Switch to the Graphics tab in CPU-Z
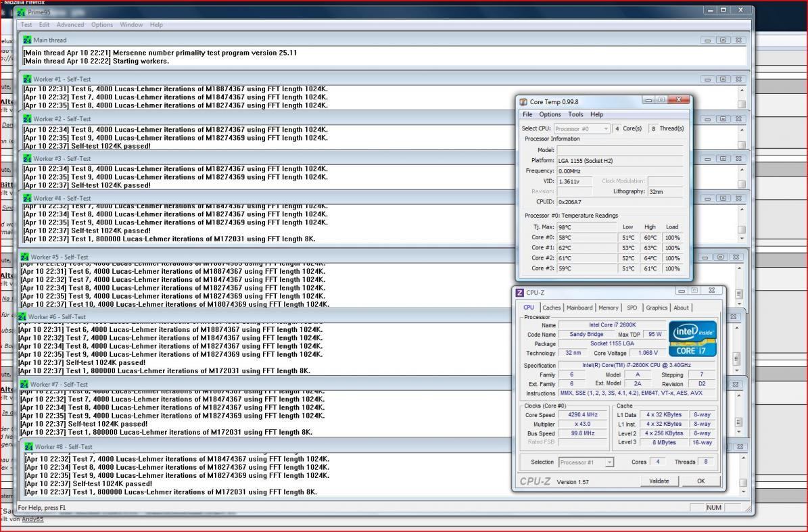The height and width of the screenshot is (532, 808). pos(657,308)
